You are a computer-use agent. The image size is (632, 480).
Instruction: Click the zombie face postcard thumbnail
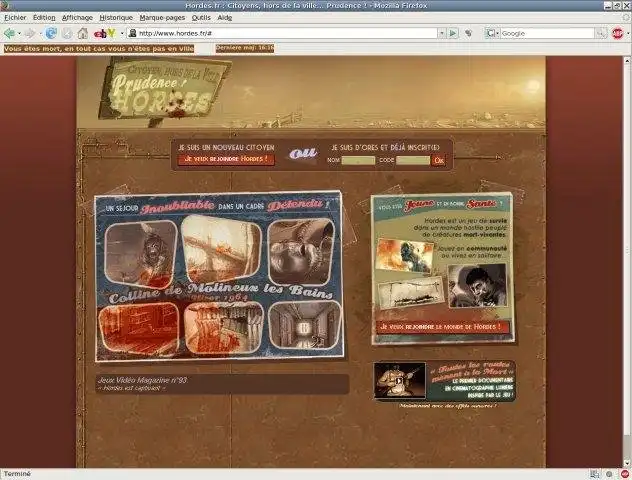click(141, 253)
